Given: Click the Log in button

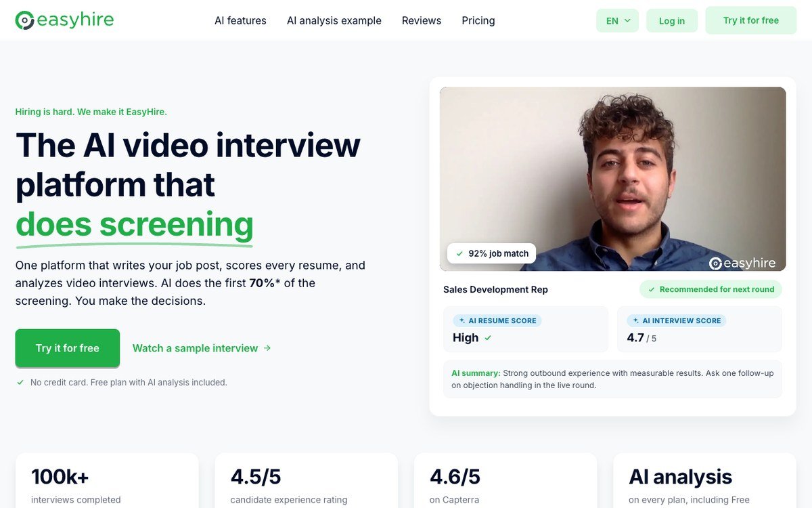Looking at the screenshot, I should coord(672,21).
